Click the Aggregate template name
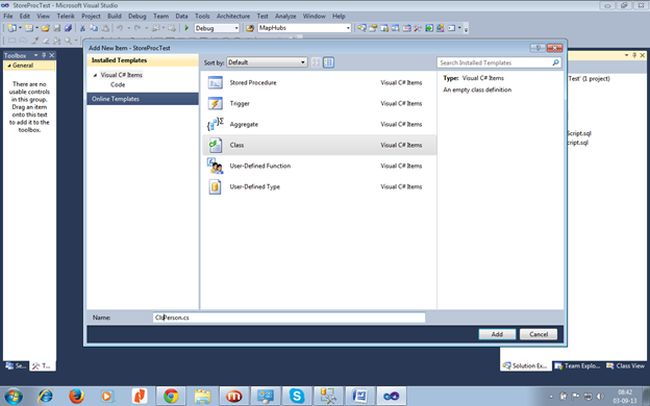The height and width of the screenshot is (406, 650). (x=244, y=124)
